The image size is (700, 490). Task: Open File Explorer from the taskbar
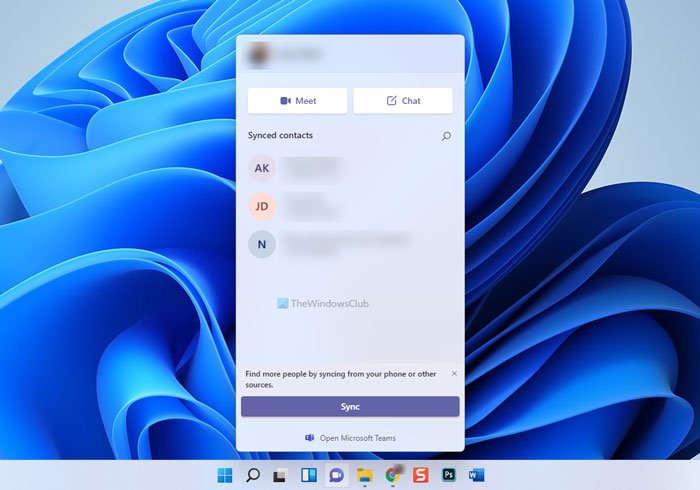[x=365, y=475]
